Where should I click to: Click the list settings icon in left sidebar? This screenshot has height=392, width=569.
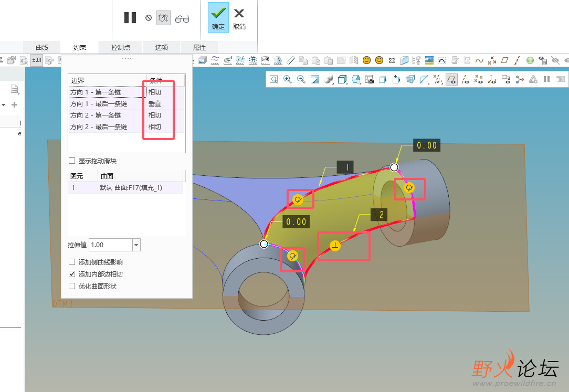tap(15, 89)
